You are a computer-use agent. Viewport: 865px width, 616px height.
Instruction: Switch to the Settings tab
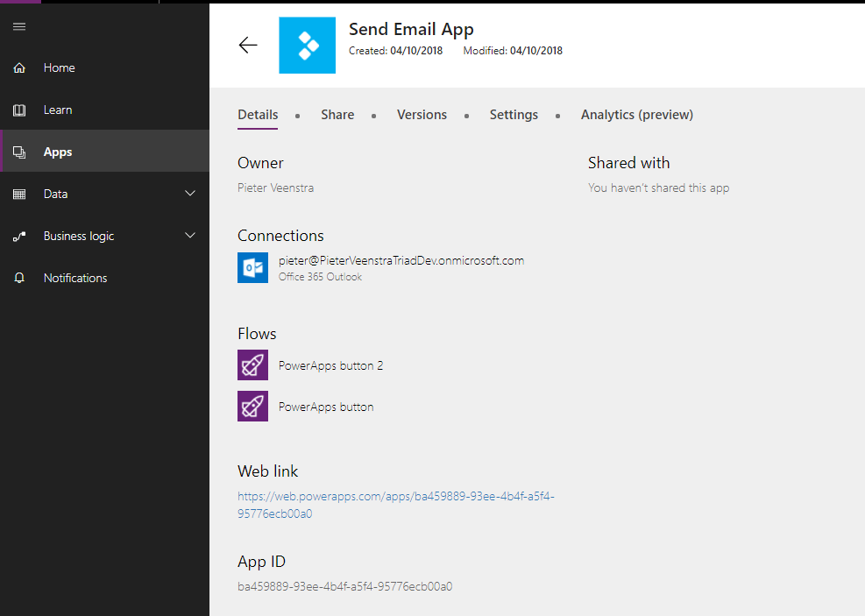point(514,115)
